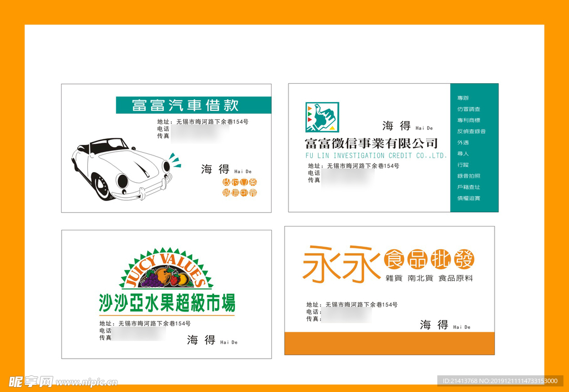Click the orange slogan text under car card name
Viewport: 569px width, 392px height.
pos(239,188)
